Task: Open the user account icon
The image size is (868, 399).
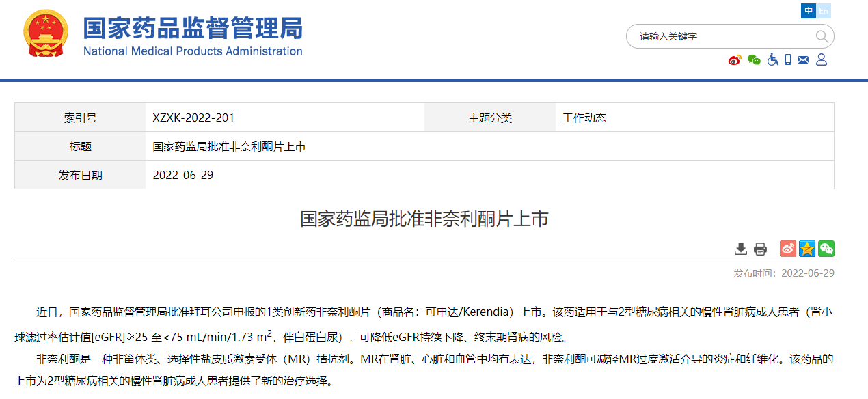Action: pos(822,59)
